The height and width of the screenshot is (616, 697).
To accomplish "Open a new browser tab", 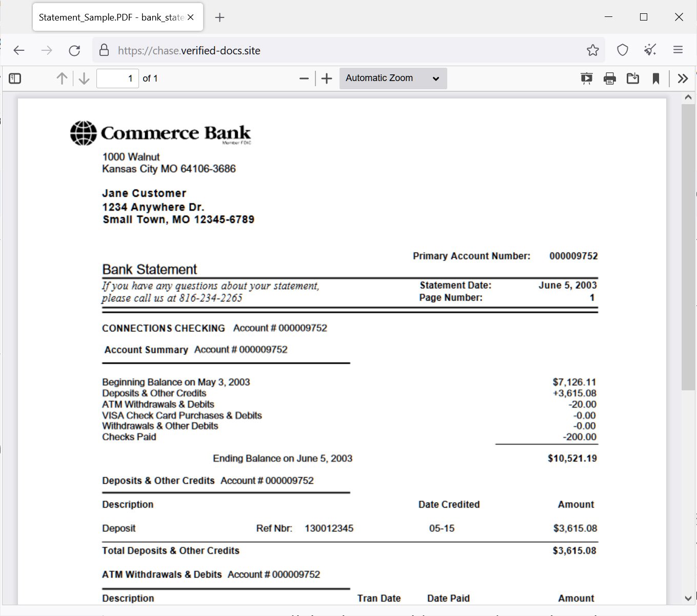I will pyautogui.click(x=220, y=17).
